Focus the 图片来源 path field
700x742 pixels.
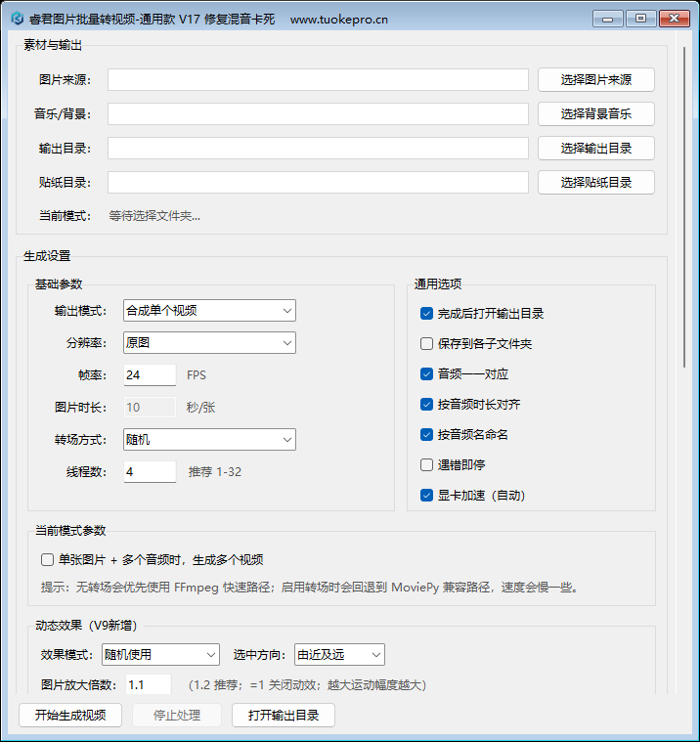coord(318,79)
